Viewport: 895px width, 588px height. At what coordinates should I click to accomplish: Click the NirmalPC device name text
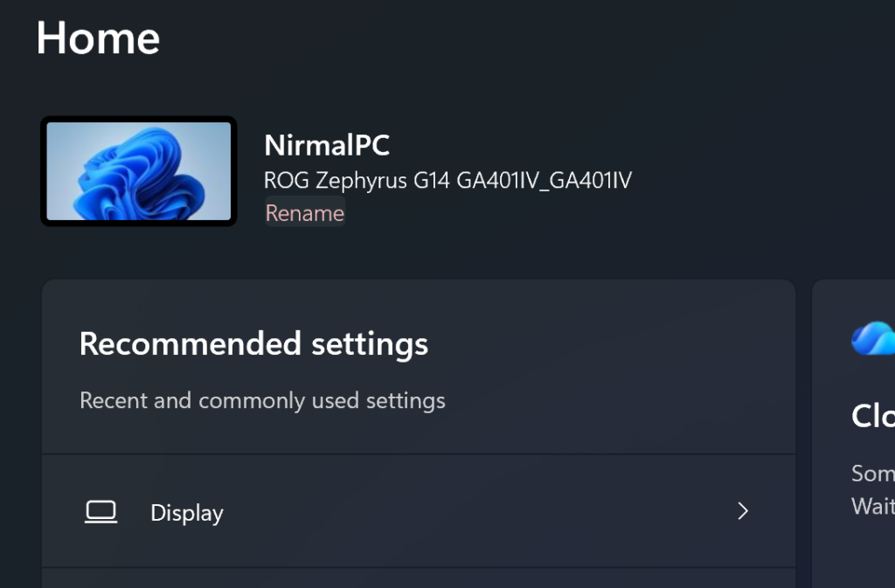click(x=327, y=145)
